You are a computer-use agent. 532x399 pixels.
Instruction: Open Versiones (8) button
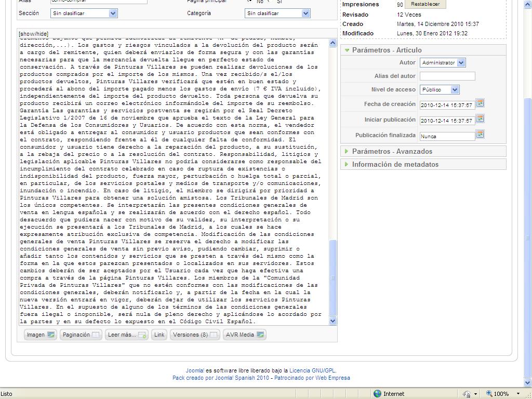pyautogui.click(x=195, y=335)
